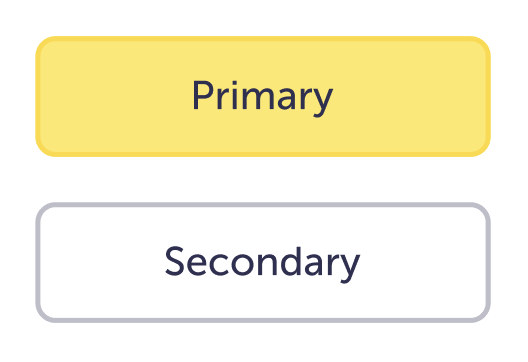Screen dimensions: 528x362
Task: Activate the outlined Secondary button
Action: [x=263, y=262]
